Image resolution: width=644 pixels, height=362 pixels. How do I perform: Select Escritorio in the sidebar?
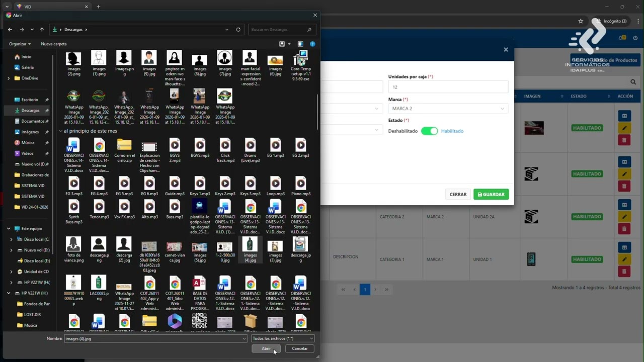click(30, 100)
